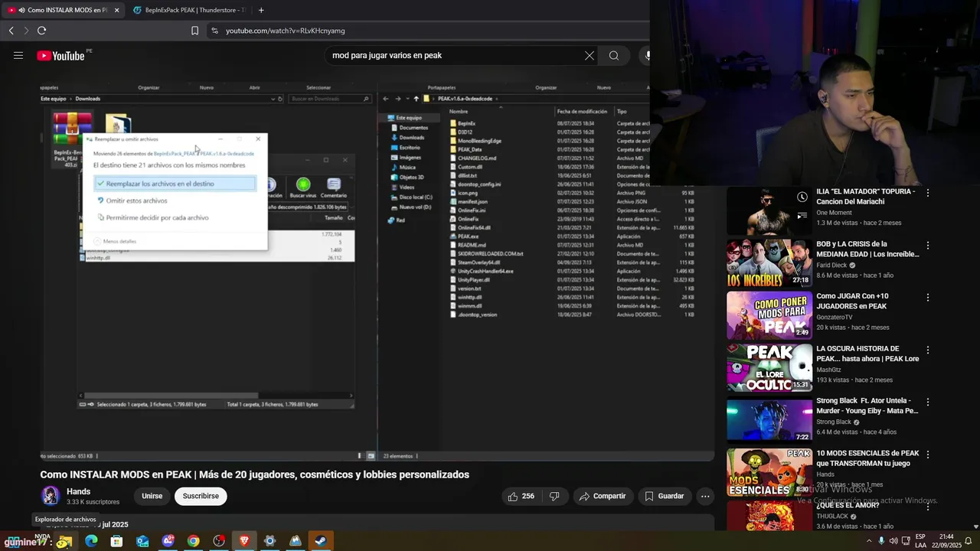This screenshot has width=980, height=551.
Task: Open 'LA OSCURA HISTORIA DE PEAK' video title
Action: coord(867,354)
